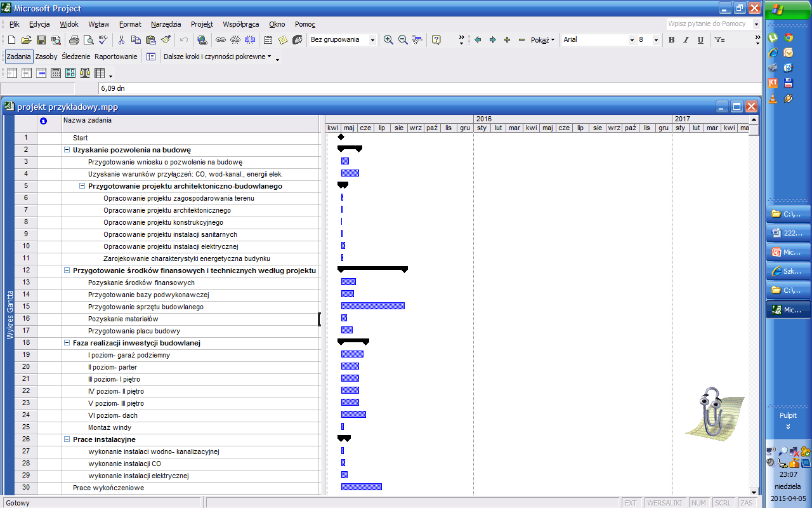Click the Gantt chart vertical scrollbar down arrow
The height and width of the screenshot is (508, 812).
click(754, 492)
